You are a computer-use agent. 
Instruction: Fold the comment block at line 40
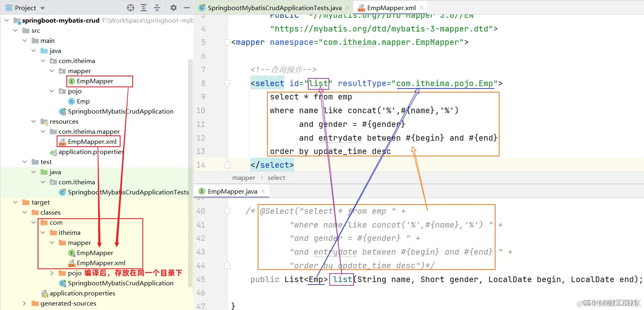coord(227,211)
